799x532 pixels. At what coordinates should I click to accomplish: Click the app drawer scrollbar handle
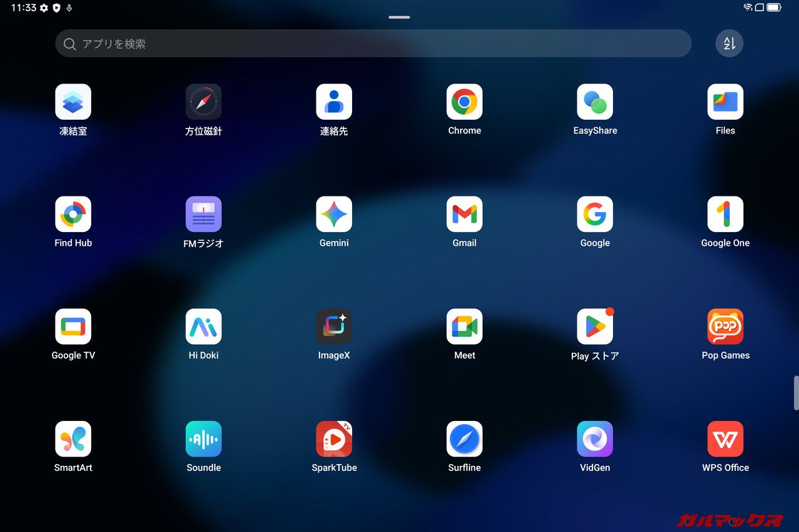796,393
